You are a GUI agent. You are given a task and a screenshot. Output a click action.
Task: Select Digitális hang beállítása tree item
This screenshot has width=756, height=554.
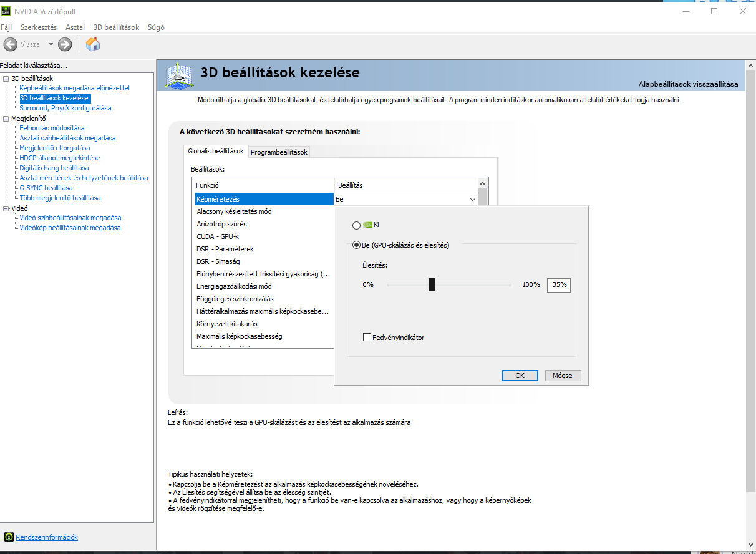click(54, 168)
